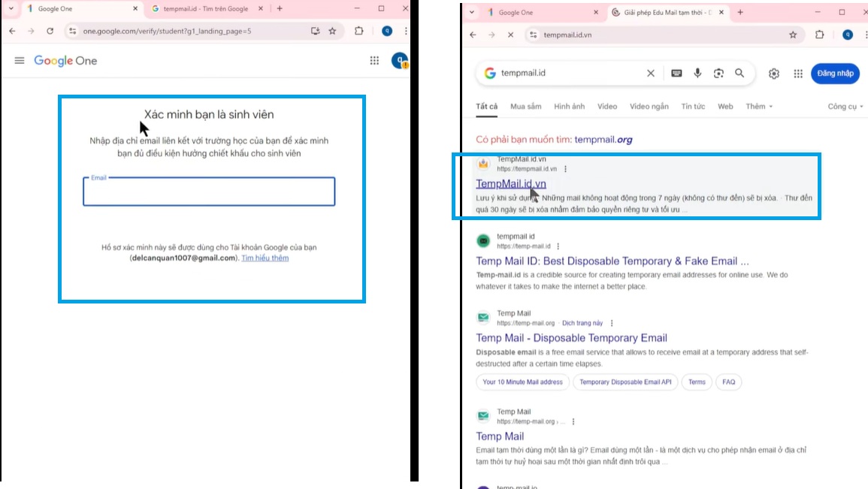Select the 'Web' search tab
The height and width of the screenshot is (489, 868).
pyautogui.click(x=725, y=106)
